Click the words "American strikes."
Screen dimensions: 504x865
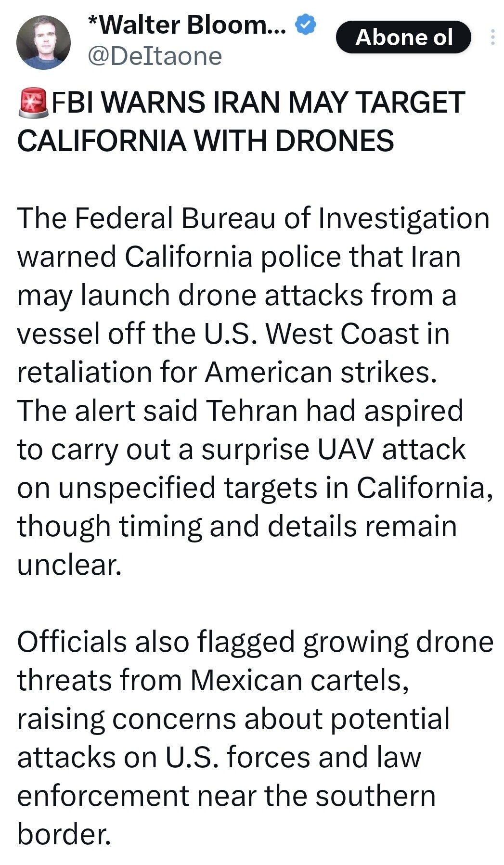point(322,372)
